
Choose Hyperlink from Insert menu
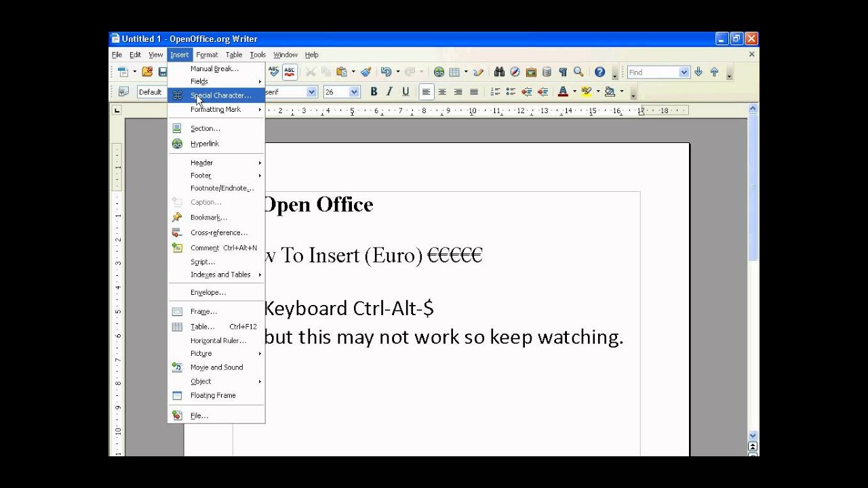click(216, 144)
